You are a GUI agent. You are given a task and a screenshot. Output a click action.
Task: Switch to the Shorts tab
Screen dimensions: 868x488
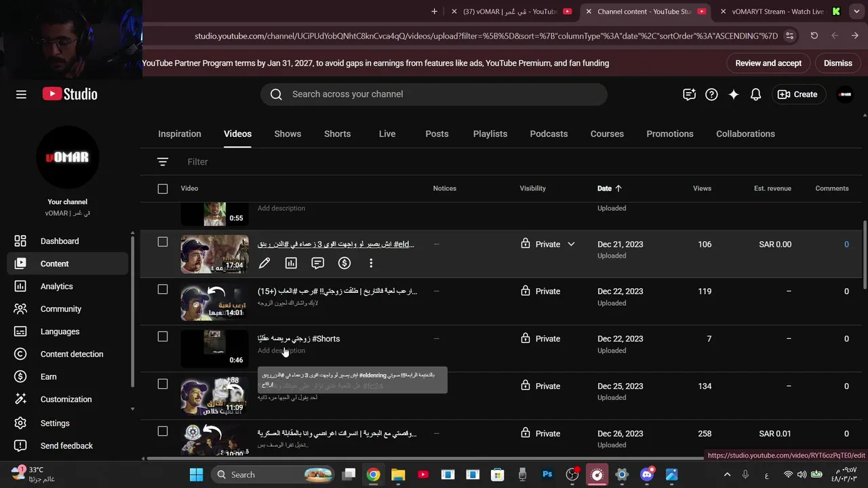tap(337, 134)
